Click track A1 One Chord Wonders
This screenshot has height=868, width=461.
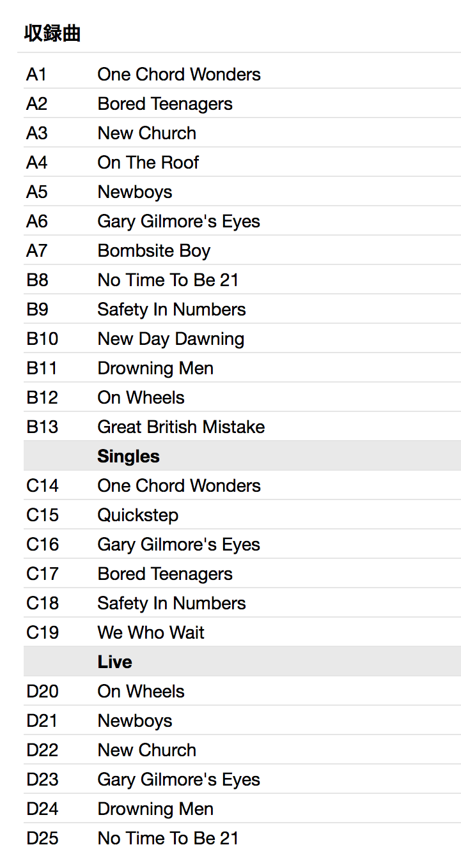[x=178, y=75]
